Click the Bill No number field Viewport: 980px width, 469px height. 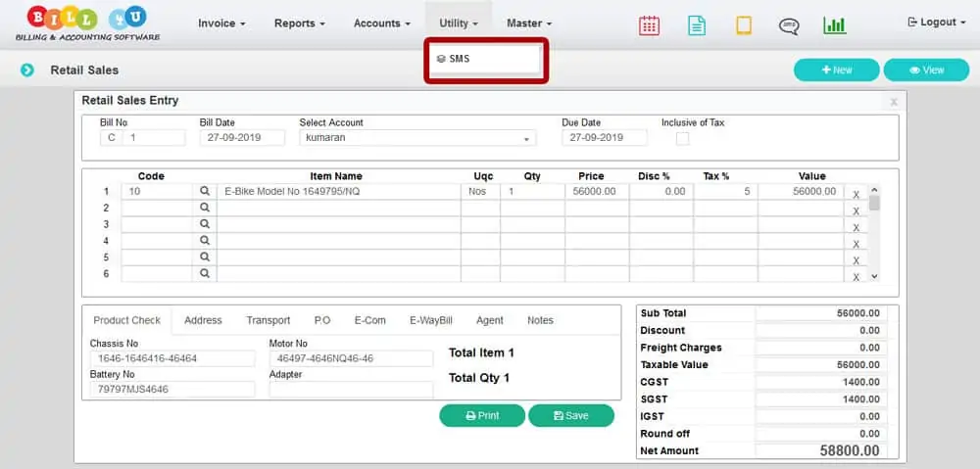coord(154,137)
